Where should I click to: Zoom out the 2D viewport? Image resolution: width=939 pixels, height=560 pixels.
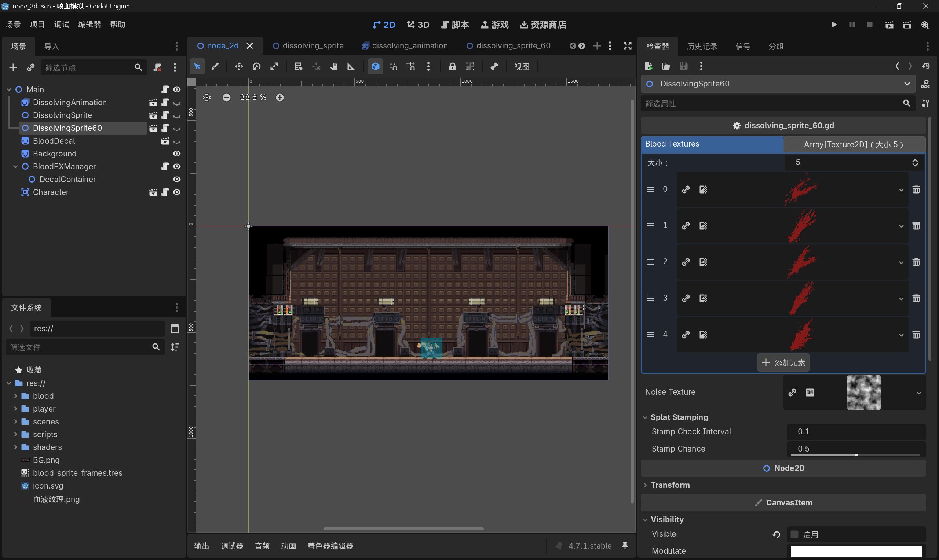[x=227, y=98]
